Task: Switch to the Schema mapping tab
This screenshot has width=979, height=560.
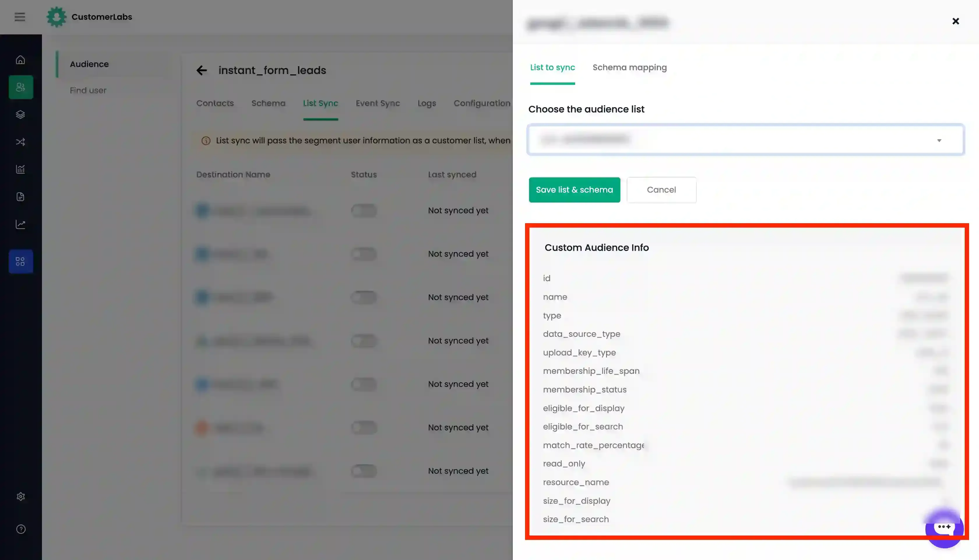Action: (x=629, y=67)
